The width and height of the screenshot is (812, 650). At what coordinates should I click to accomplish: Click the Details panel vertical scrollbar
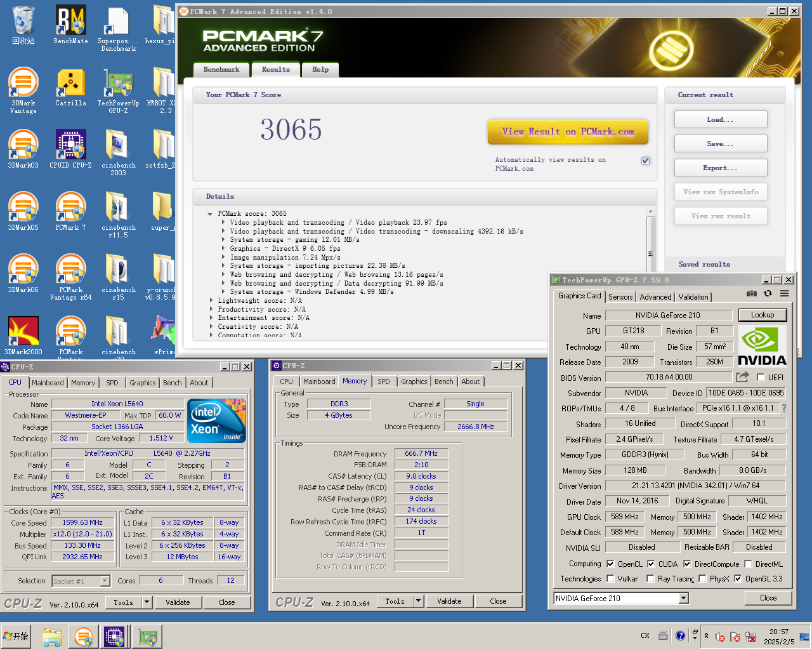click(650, 273)
